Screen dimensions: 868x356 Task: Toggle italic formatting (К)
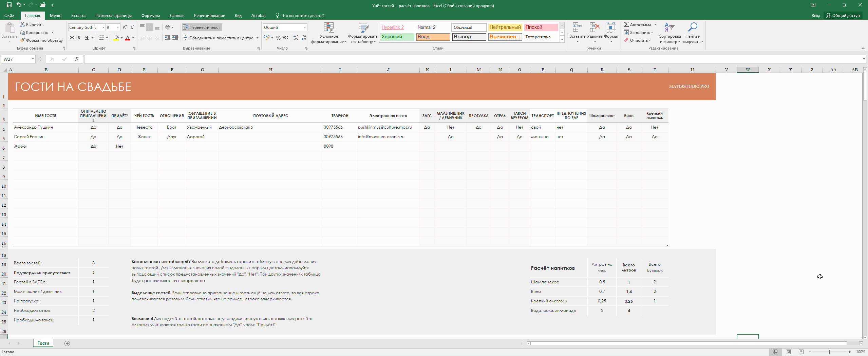pos(79,38)
